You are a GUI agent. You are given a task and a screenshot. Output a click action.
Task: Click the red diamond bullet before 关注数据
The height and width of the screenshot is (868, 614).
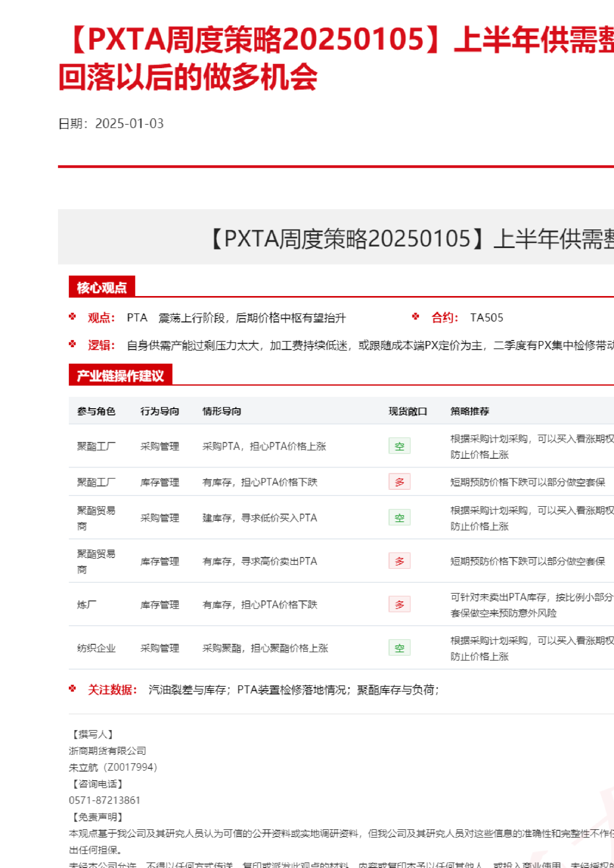(x=72, y=689)
